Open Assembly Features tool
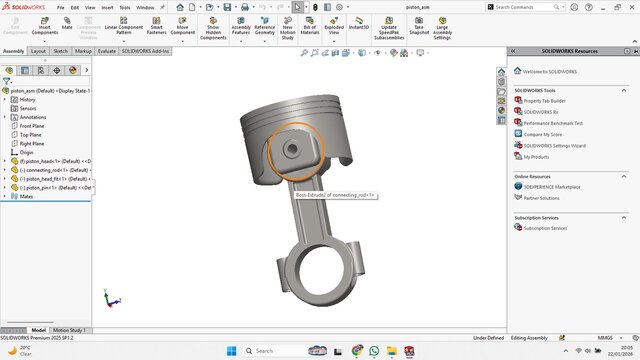Screen dimensions: 640x360 click(241, 25)
